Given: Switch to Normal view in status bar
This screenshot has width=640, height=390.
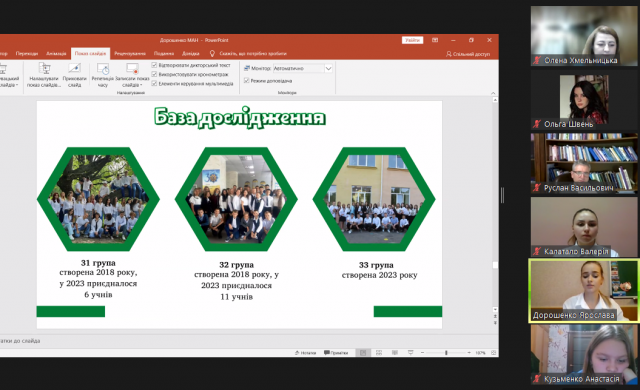Looking at the screenshot, I should click(x=363, y=352).
